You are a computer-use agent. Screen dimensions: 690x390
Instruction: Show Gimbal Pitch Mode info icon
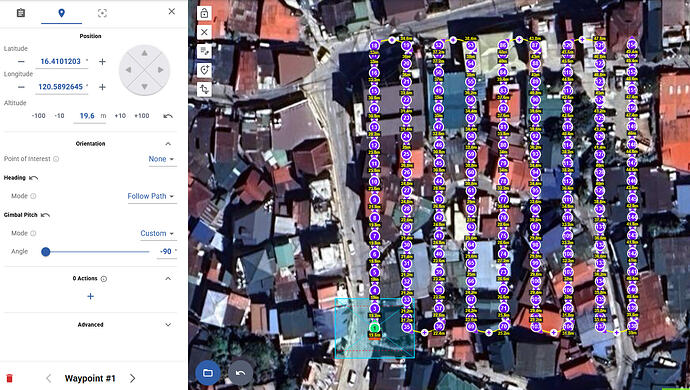pos(33,233)
